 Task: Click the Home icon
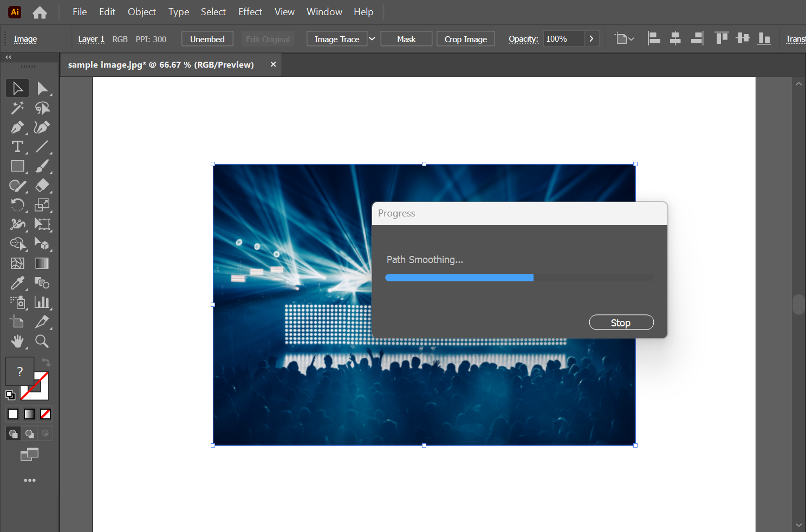(x=40, y=12)
